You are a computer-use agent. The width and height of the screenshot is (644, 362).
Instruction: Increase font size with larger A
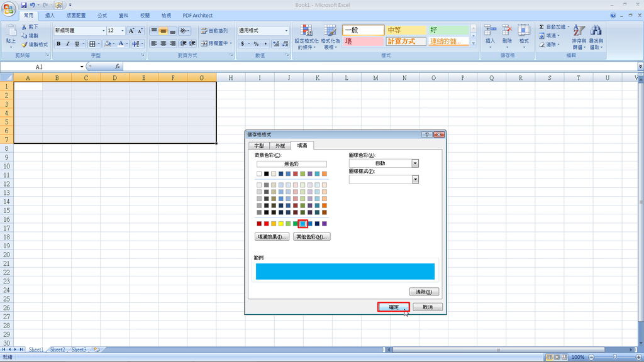(131, 31)
